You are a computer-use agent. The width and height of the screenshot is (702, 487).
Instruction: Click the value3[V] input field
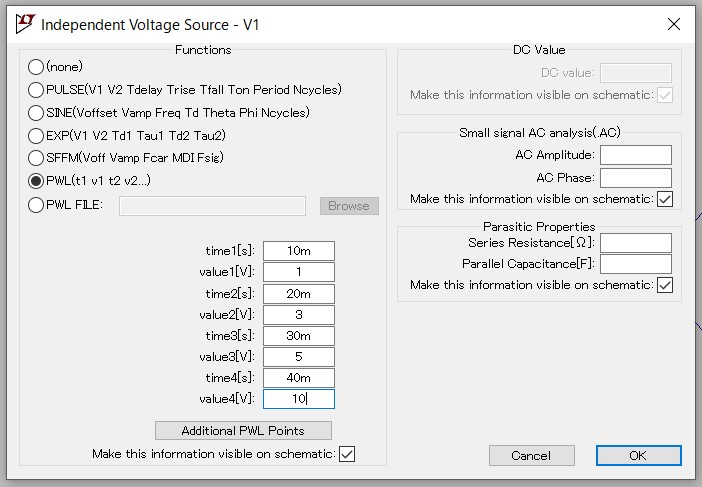(x=299, y=357)
